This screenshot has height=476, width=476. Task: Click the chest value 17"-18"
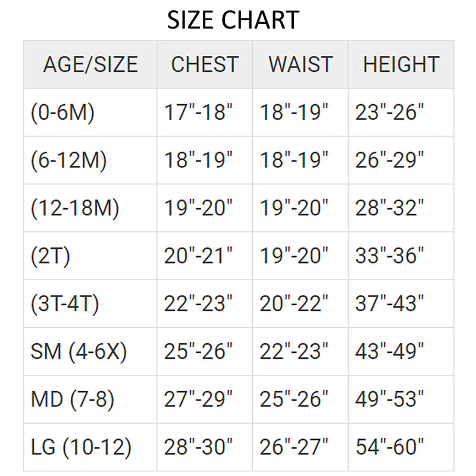[198, 112]
